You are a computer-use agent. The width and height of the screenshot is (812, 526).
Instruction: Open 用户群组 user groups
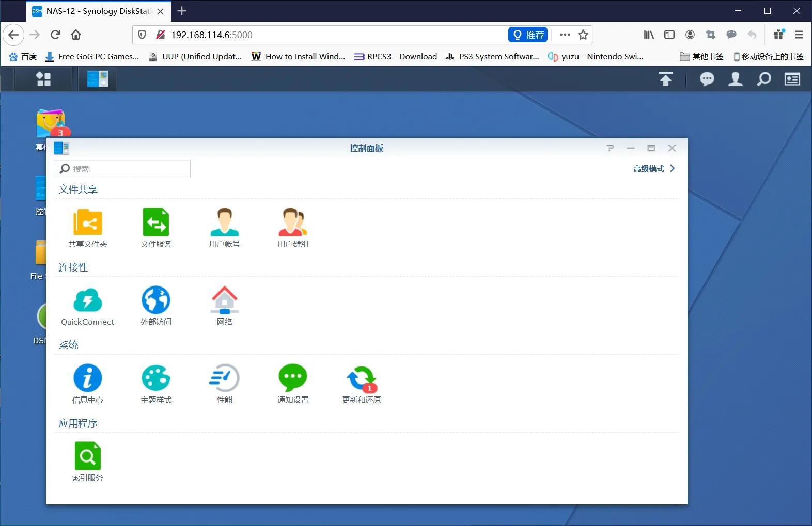292,222
